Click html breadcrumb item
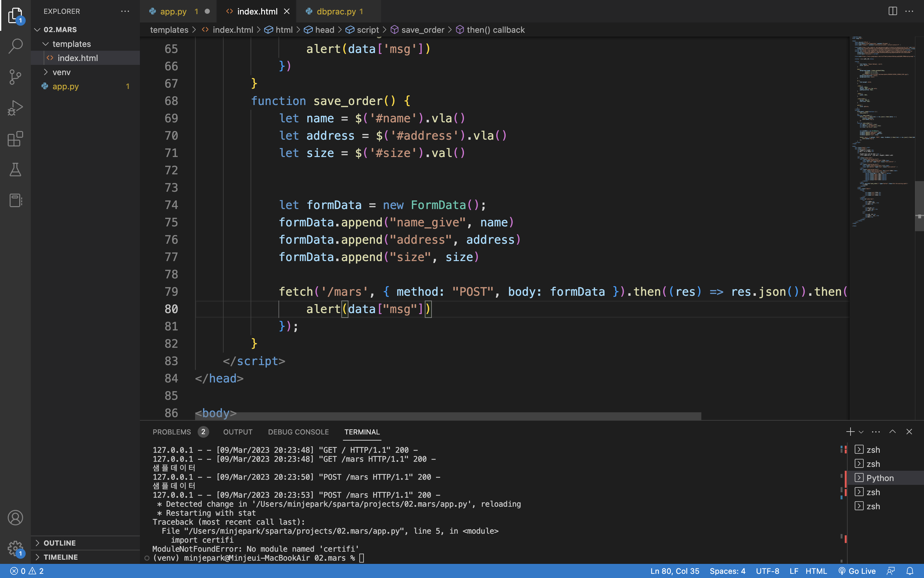The width and height of the screenshot is (924, 578). tap(279, 30)
